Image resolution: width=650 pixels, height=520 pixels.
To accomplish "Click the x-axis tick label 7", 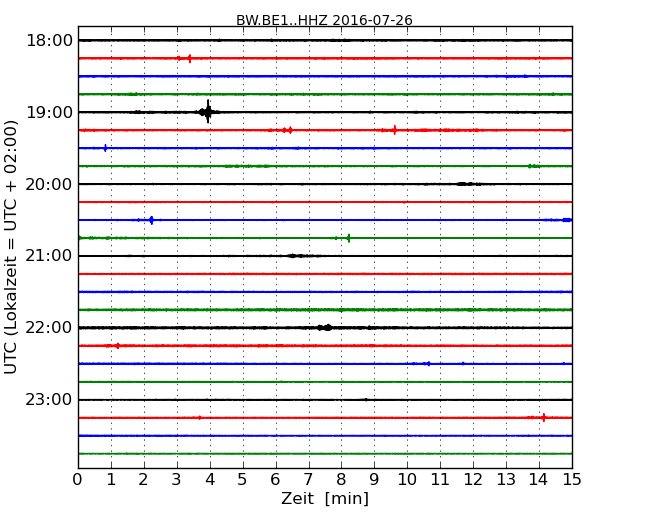I will pos(308,479).
